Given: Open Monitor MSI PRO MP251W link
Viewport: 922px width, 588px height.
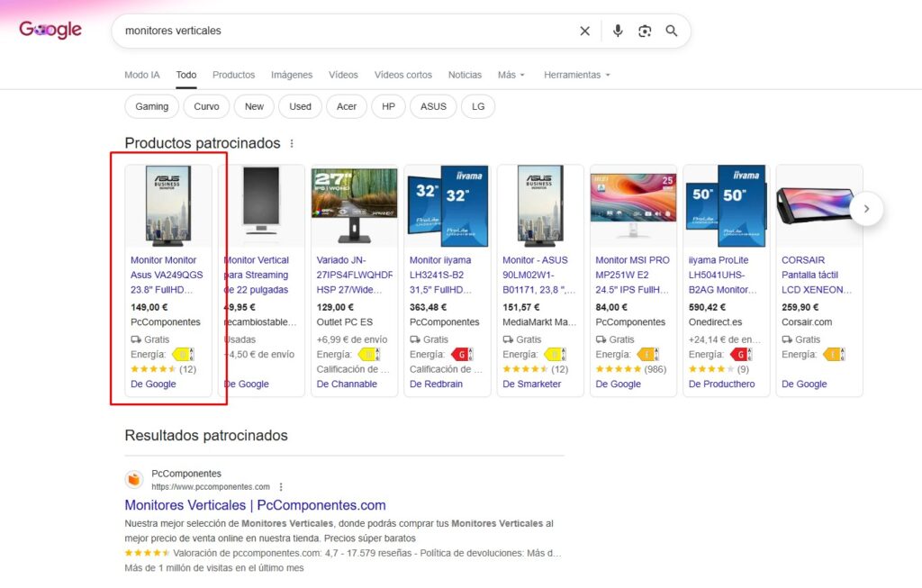Looking at the screenshot, I should click(x=633, y=275).
